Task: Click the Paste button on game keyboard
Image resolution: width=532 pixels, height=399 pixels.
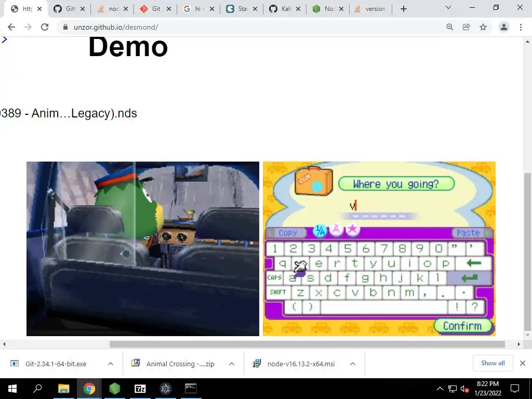Action: pyautogui.click(x=468, y=233)
